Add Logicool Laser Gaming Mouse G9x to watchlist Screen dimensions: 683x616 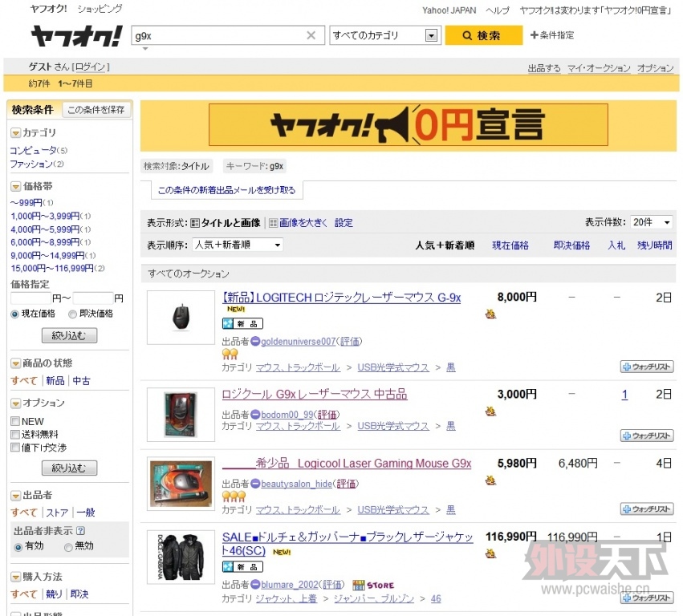tap(647, 509)
